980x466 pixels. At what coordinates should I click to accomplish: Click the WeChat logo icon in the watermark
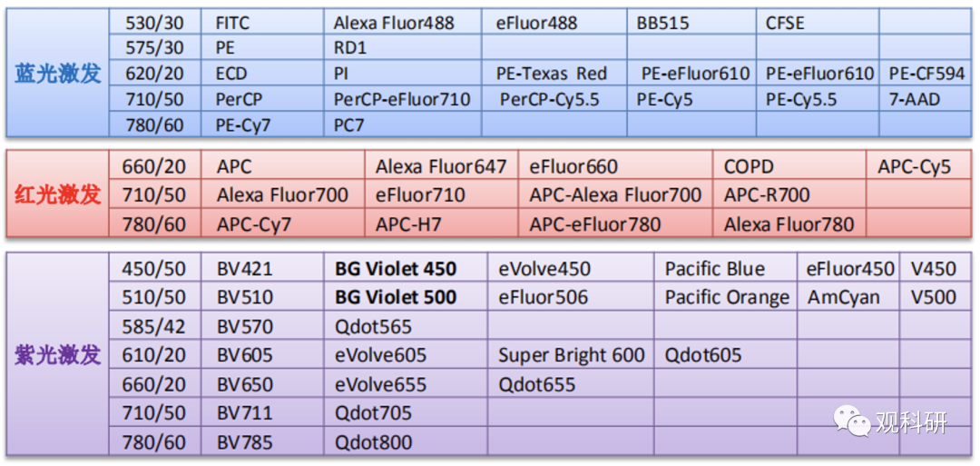[x=852, y=420]
